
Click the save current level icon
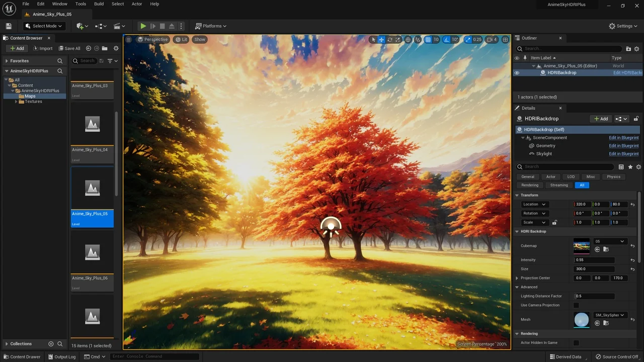coord(9,26)
